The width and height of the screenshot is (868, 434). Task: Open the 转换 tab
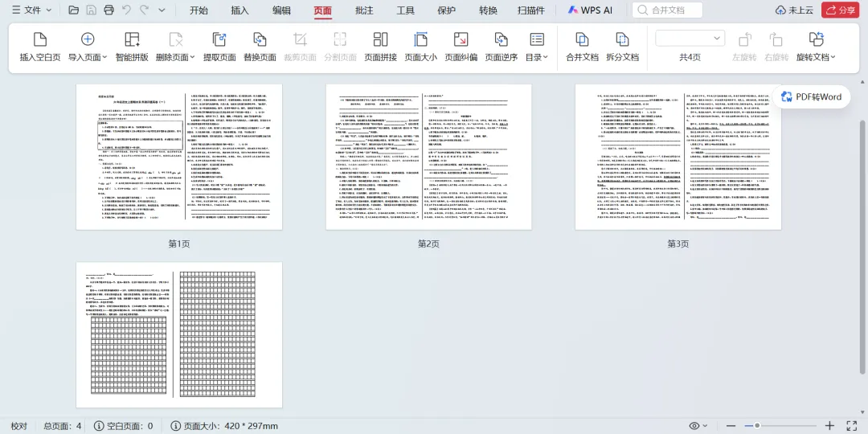point(489,10)
